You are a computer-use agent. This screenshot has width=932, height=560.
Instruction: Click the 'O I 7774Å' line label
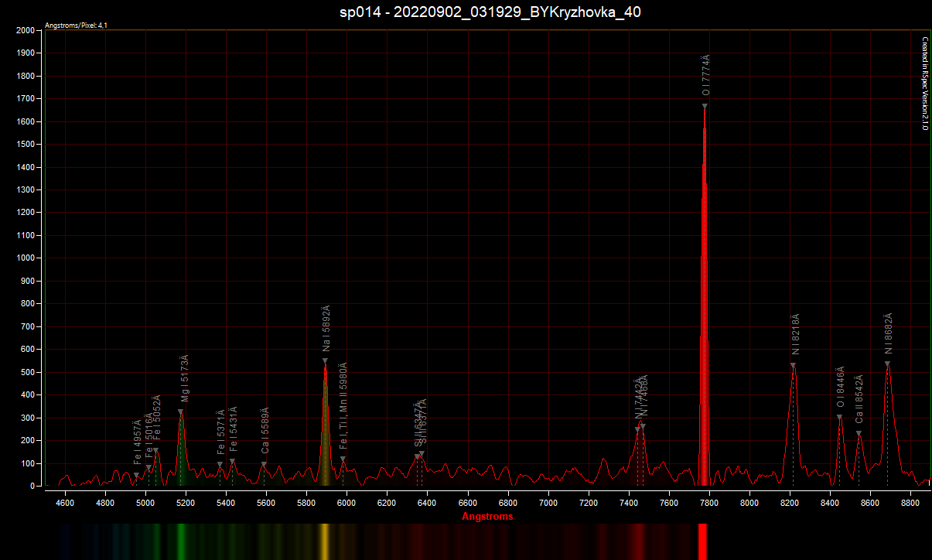[x=705, y=76]
